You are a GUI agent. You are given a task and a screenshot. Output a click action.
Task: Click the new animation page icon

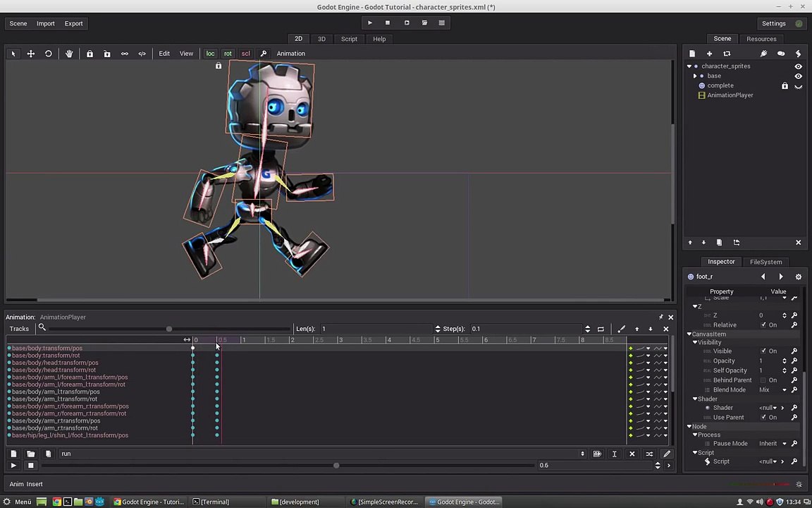13,454
